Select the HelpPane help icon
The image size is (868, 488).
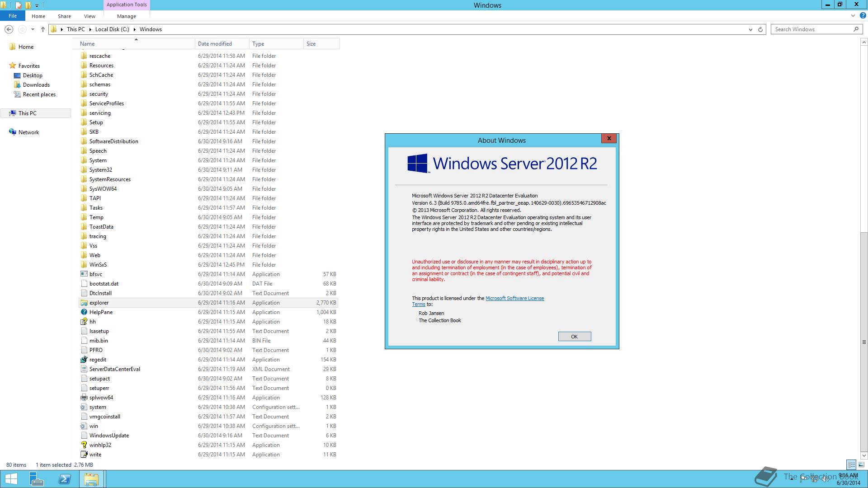(84, 312)
